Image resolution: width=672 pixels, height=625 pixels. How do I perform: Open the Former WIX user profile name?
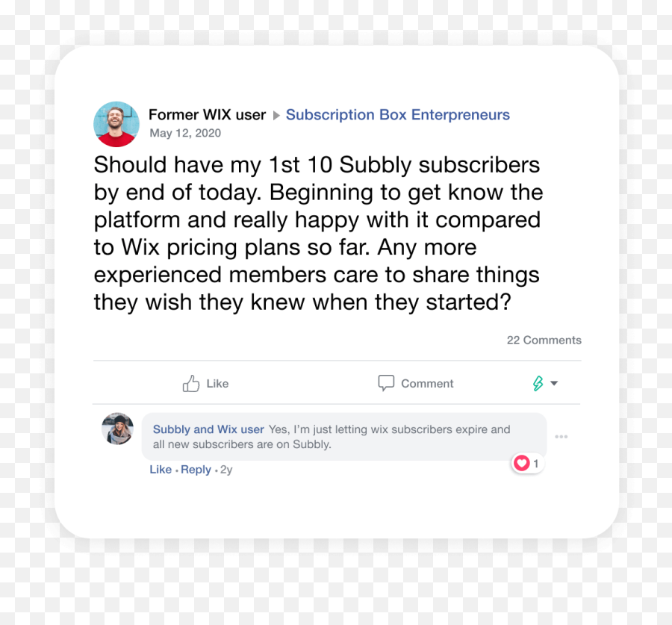207,115
